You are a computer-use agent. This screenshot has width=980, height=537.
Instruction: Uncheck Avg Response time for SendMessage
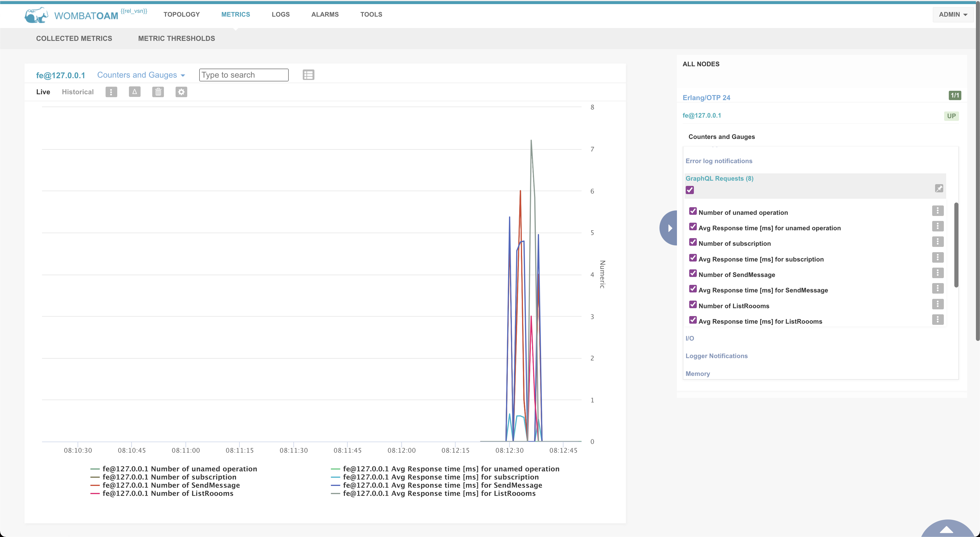click(693, 288)
